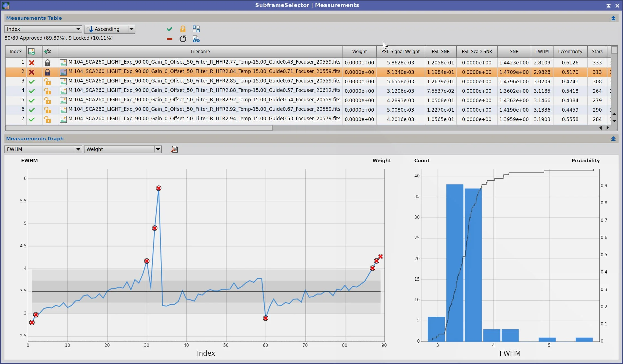Image resolution: width=623 pixels, height=364 pixels.
Task: Collapse the Measurements Graph section
Action: (x=613, y=139)
